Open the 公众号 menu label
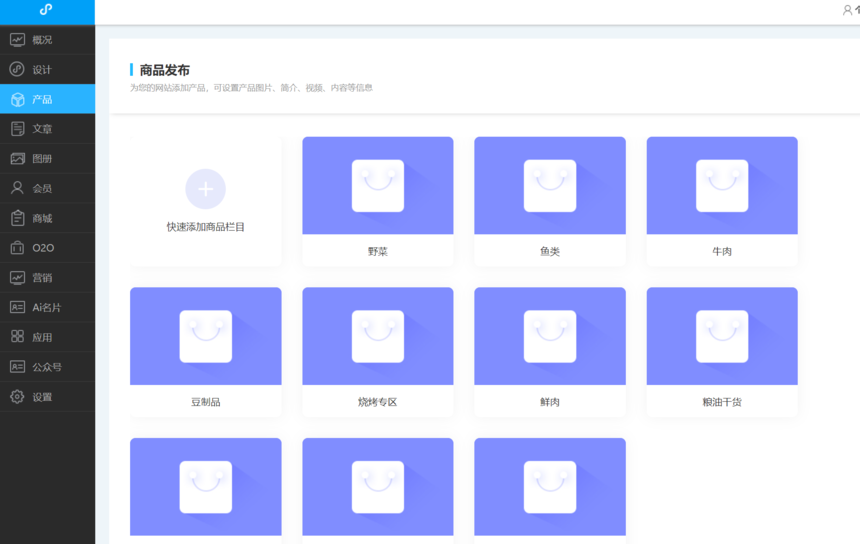Screen dimensions: 860x544 [x=47, y=367]
